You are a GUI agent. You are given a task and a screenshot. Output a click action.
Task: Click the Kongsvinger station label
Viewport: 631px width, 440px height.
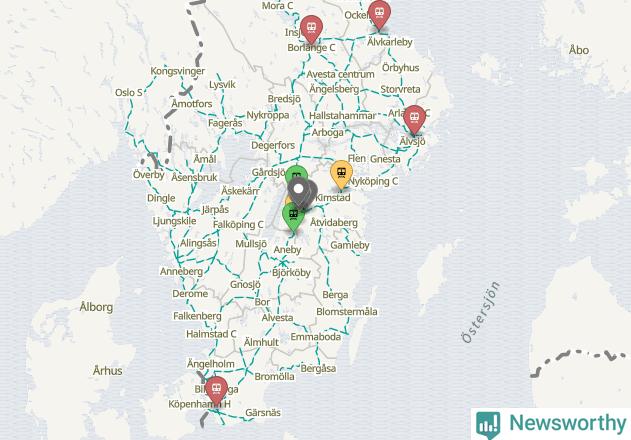click(177, 71)
